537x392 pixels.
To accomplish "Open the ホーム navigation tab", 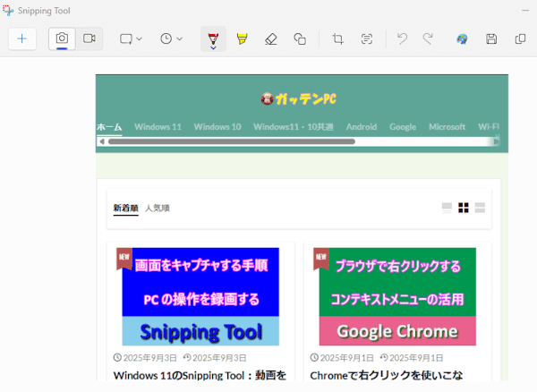I will pos(109,127).
